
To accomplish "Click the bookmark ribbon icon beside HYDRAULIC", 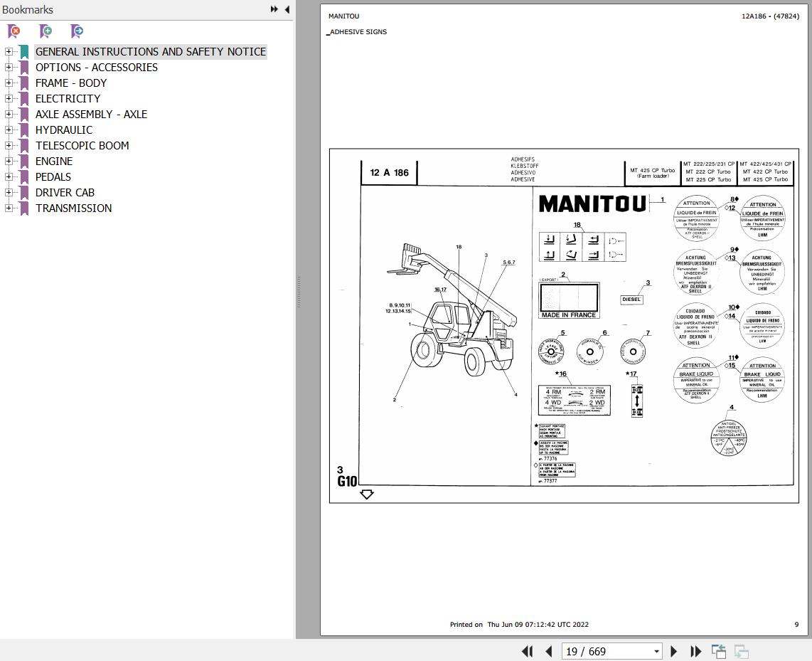I will pyautogui.click(x=24, y=130).
